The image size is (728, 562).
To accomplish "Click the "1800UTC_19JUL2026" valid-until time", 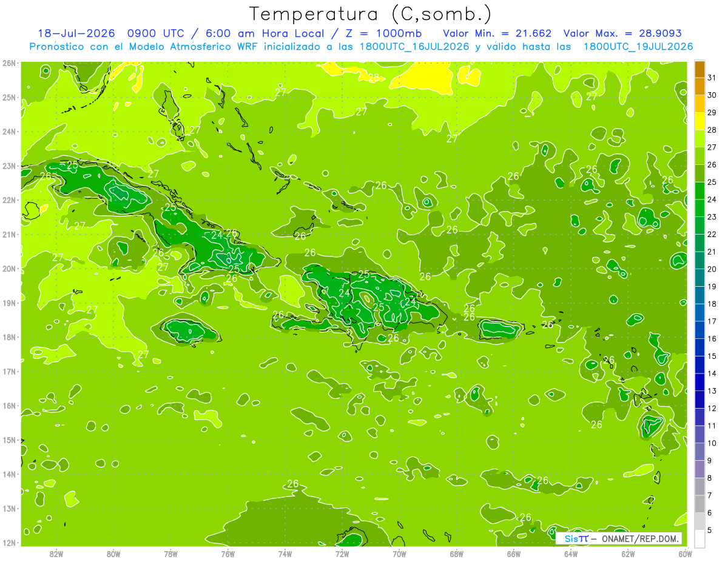I will (x=638, y=47).
